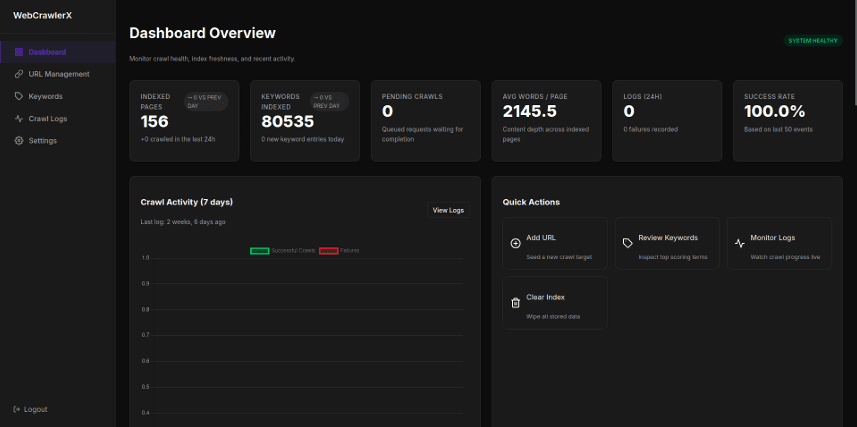
Task: Click the Review Keywords tag icon
Action: pyautogui.click(x=627, y=243)
